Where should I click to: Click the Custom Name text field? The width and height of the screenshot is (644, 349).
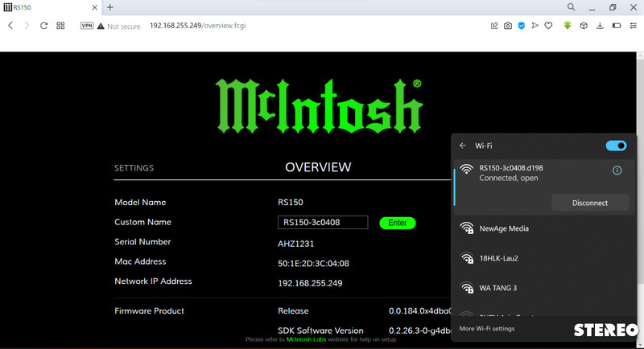pos(322,223)
